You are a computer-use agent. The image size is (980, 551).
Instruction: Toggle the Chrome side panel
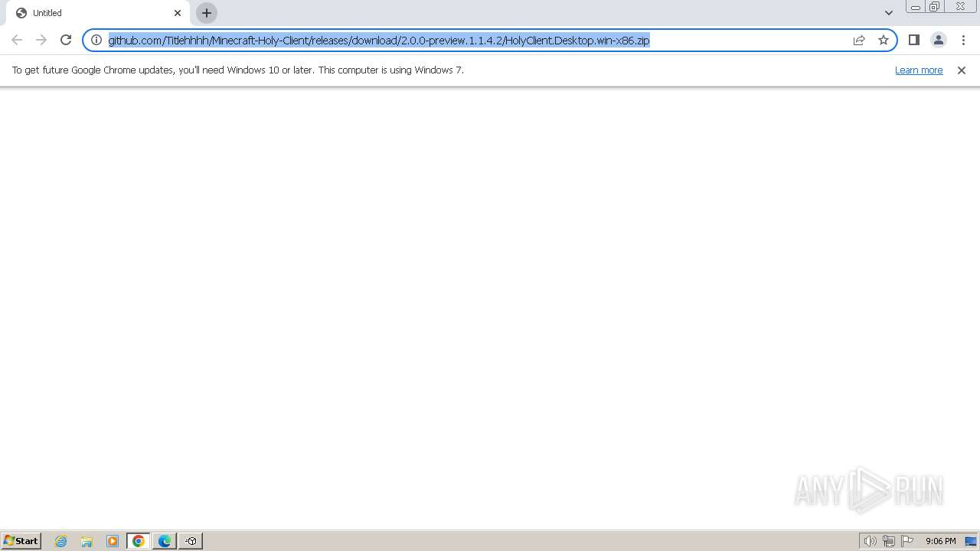point(914,40)
